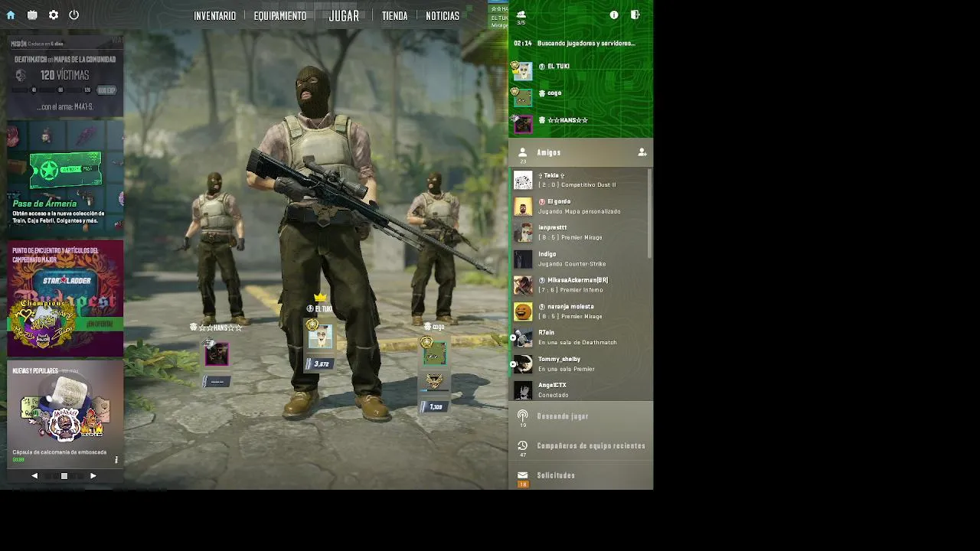Click the lobby party members icon showing 3/5
The image size is (980, 551).
click(x=521, y=17)
